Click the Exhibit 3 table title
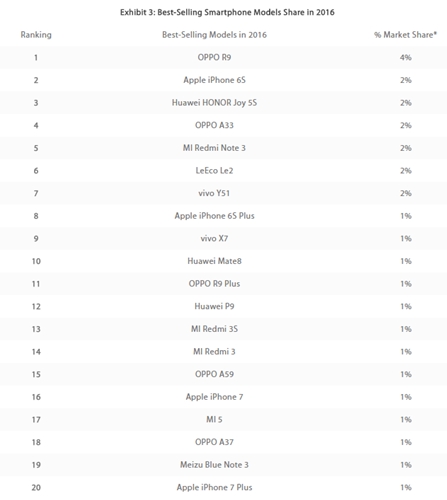 pyautogui.click(x=227, y=12)
